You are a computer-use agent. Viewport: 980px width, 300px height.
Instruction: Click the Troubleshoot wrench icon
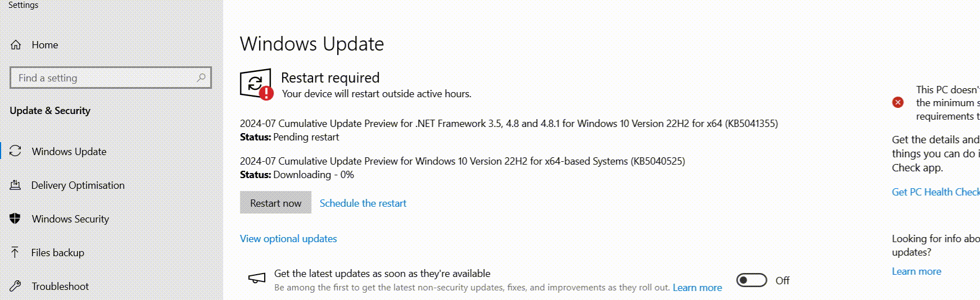[x=15, y=286]
